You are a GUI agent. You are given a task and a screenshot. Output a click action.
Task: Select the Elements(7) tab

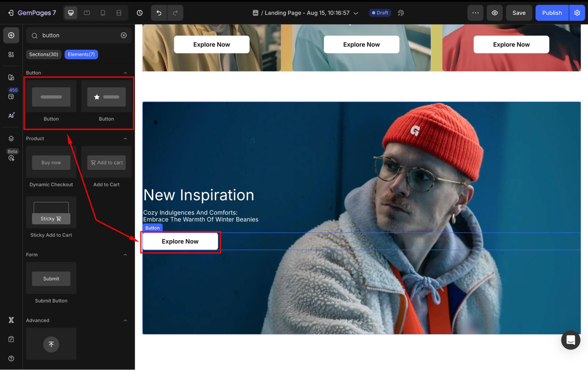pyautogui.click(x=81, y=54)
